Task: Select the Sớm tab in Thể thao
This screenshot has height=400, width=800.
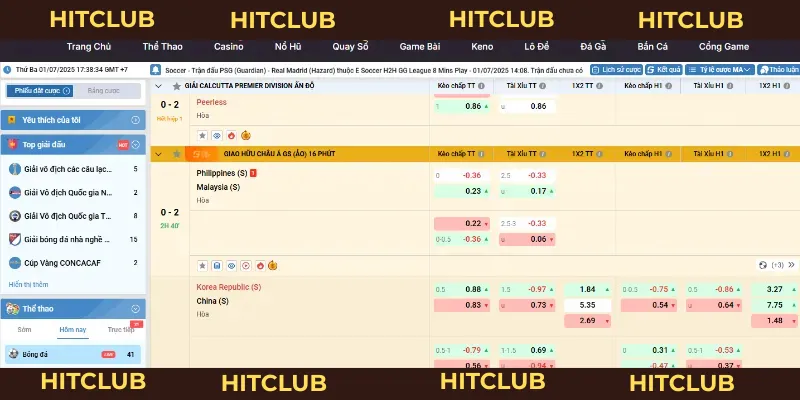Action: 24,330
